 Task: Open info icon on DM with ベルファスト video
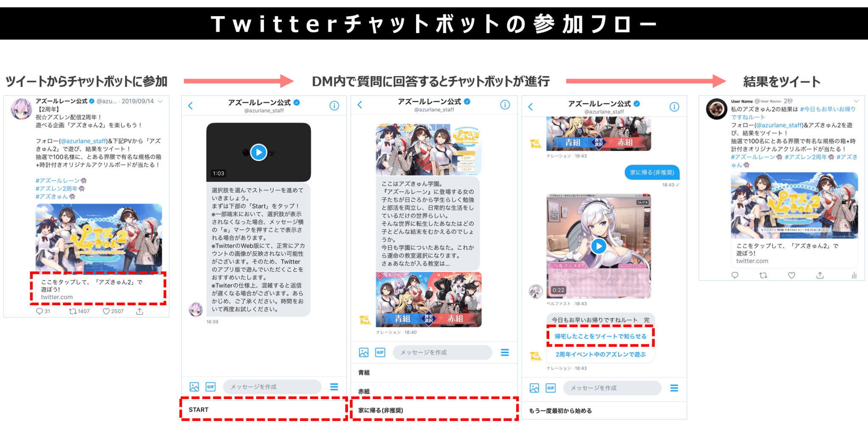[x=674, y=107]
